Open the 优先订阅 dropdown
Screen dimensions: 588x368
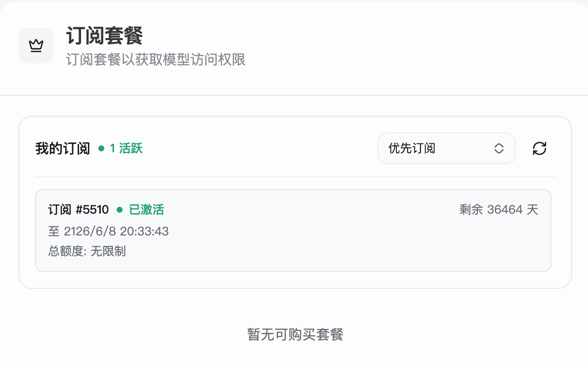click(x=446, y=148)
